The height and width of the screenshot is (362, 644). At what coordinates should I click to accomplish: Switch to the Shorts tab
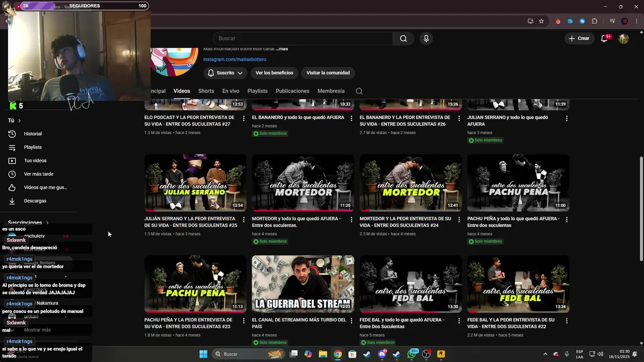(206, 91)
